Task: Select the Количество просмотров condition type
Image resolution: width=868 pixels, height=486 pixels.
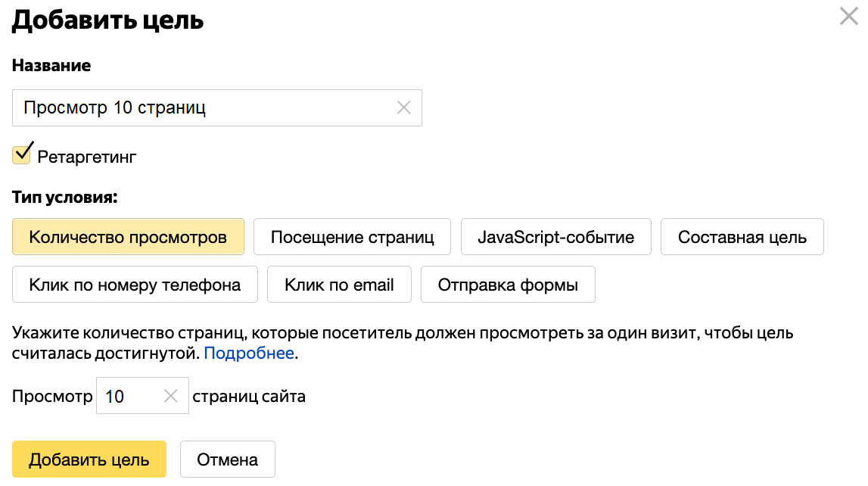Action: pyautogui.click(x=128, y=238)
